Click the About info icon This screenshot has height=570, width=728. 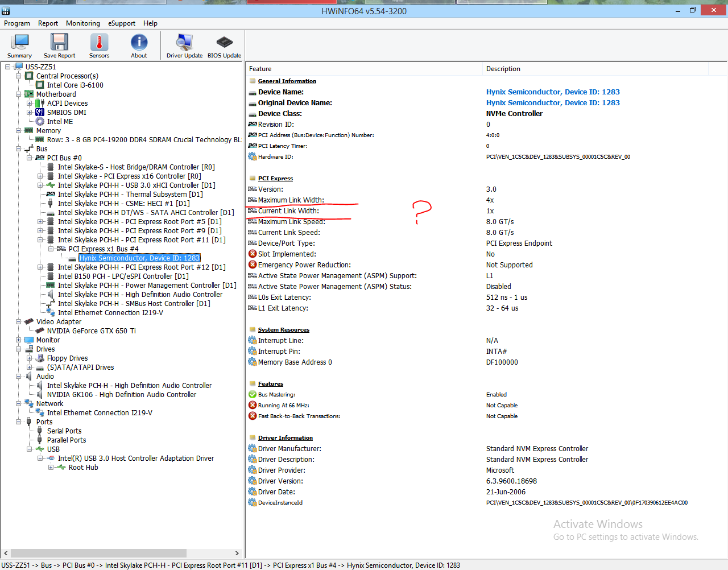click(139, 42)
